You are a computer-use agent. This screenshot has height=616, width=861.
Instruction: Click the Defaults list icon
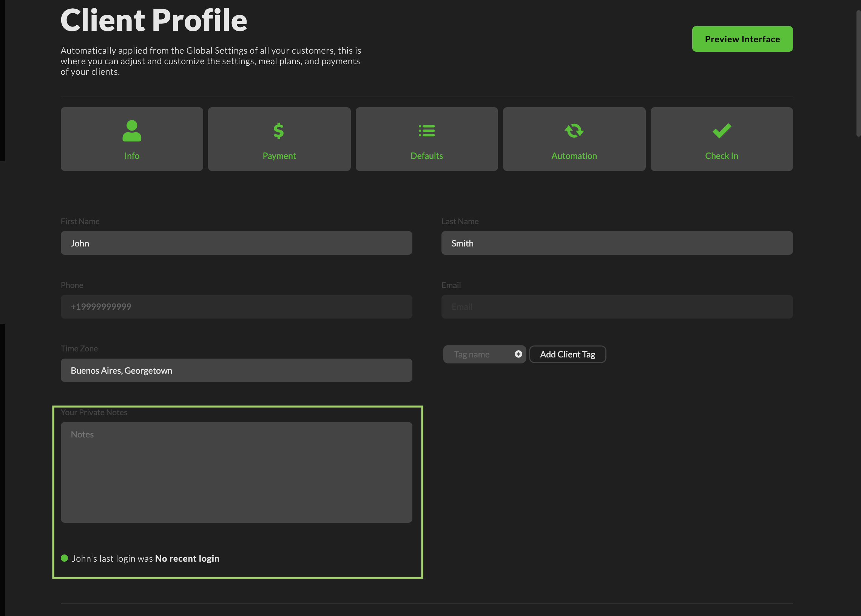pos(426,131)
